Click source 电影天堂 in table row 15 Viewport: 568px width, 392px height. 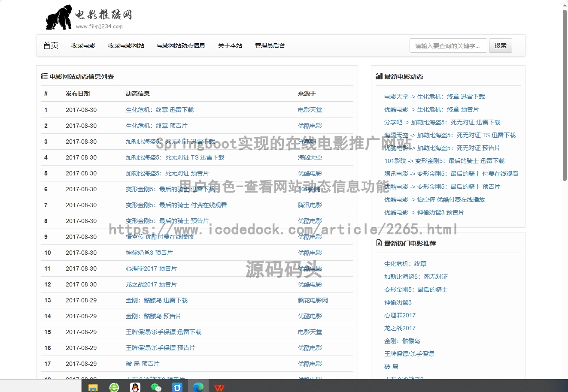pos(310,332)
